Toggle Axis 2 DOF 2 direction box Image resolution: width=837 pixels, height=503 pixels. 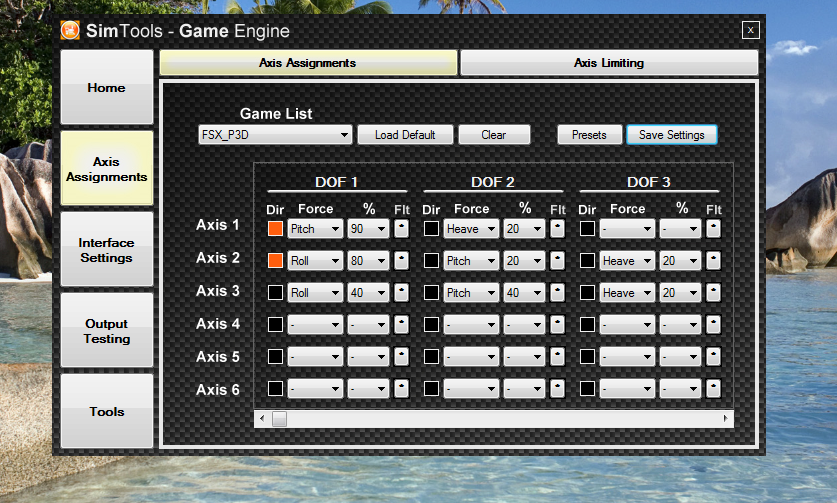[x=431, y=261]
